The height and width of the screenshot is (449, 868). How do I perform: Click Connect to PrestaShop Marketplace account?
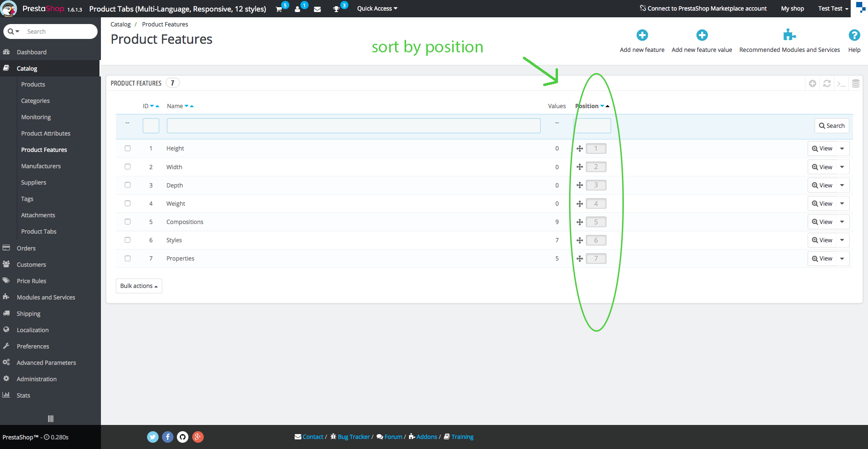[x=703, y=9]
